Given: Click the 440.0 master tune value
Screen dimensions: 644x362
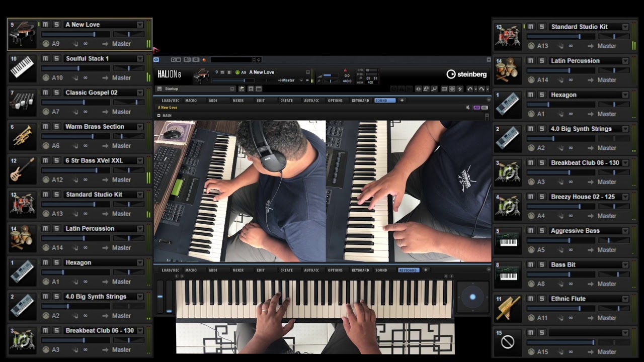Looking at the screenshot, I should coord(347,81).
